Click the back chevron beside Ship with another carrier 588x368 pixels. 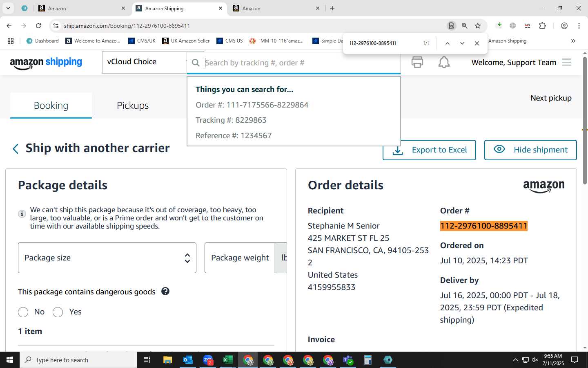tap(16, 149)
